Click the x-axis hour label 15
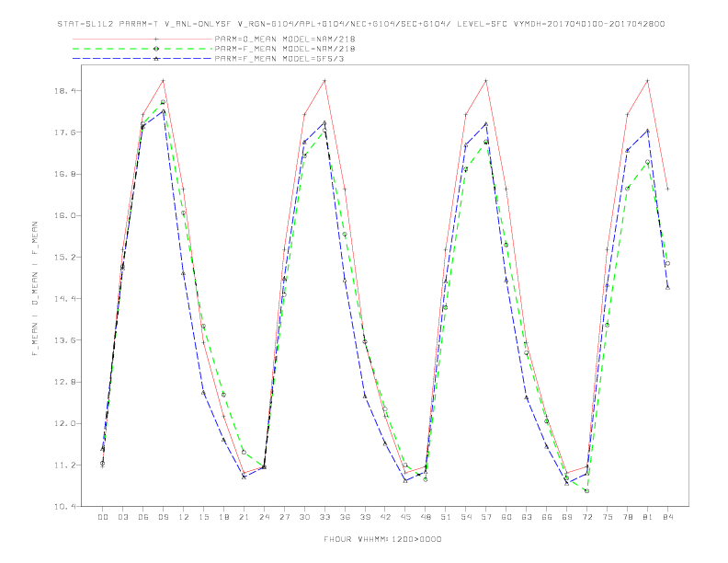This screenshot has height=563, width=728. click(203, 517)
